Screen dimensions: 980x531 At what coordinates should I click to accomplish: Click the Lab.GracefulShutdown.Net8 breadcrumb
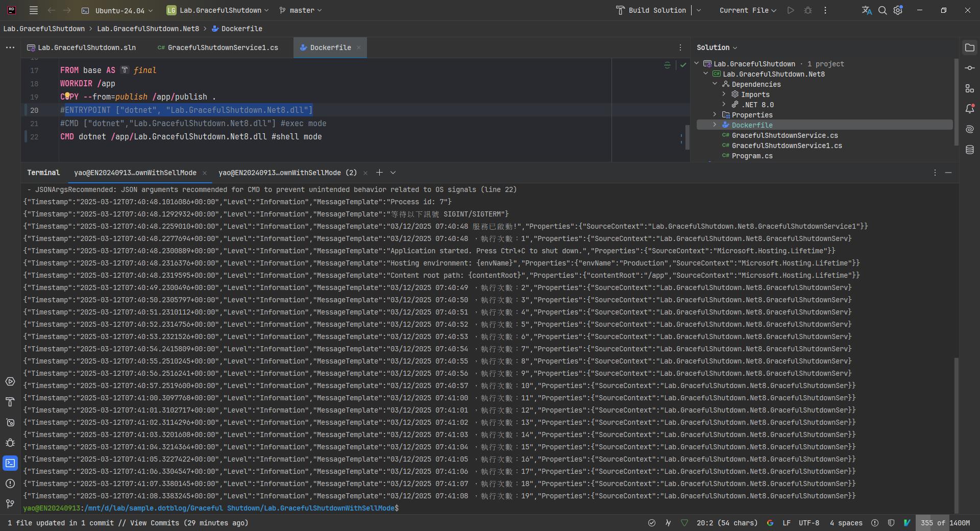click(148, 29)
